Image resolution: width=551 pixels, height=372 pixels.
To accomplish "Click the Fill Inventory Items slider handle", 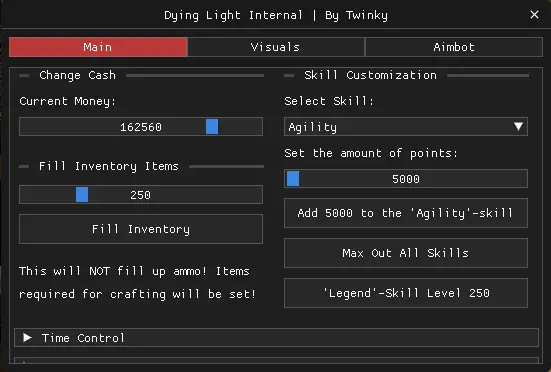I will tap(82, 195).
